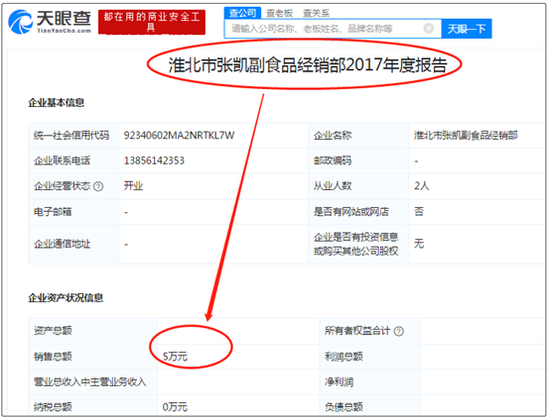Image resolution: width=550 pixels, height=418 pixels.
Task: Click the phone number 13856142353
Action: point(154,161)
